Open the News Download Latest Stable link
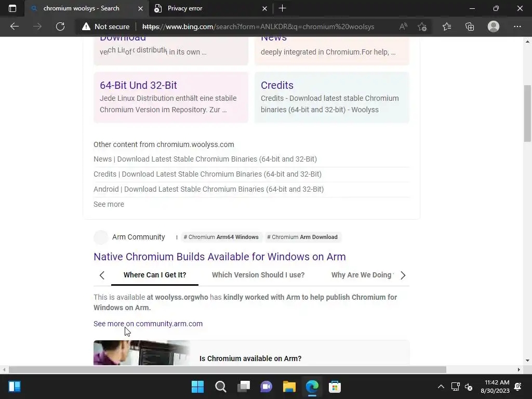The image size is (532, 399). (x=205, y=159)
